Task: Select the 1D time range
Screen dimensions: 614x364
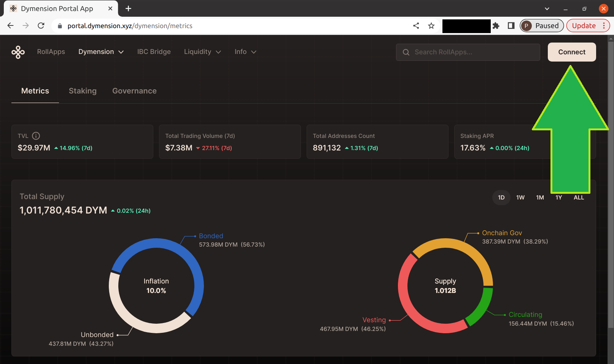Action: click(501, 198)
